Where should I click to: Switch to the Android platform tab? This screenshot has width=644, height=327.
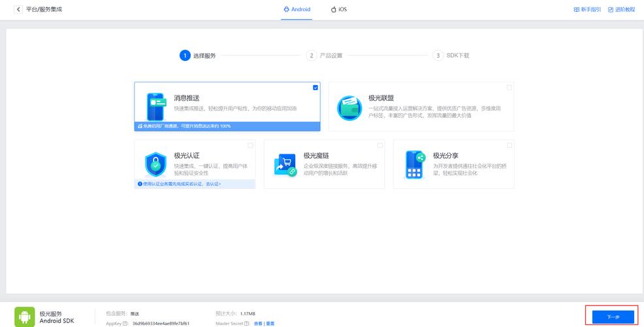point(297,9)
